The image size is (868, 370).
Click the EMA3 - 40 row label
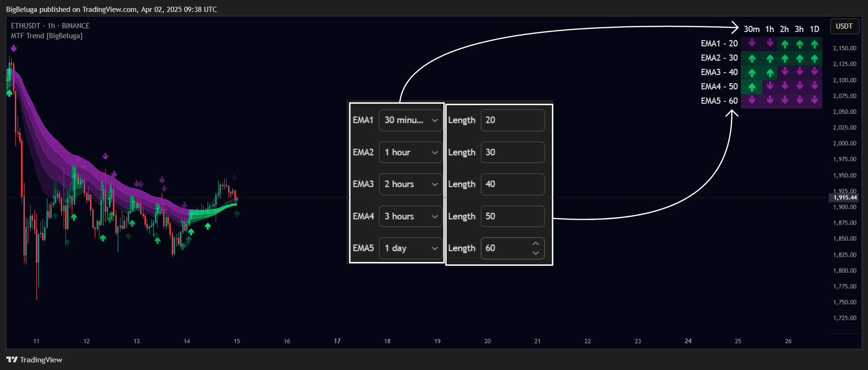[719, 72]
